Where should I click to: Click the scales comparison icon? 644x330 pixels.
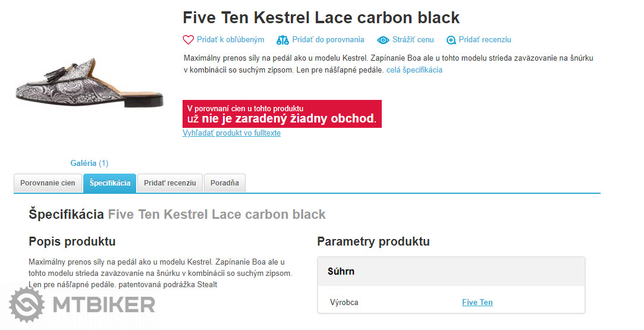[282, 40]
